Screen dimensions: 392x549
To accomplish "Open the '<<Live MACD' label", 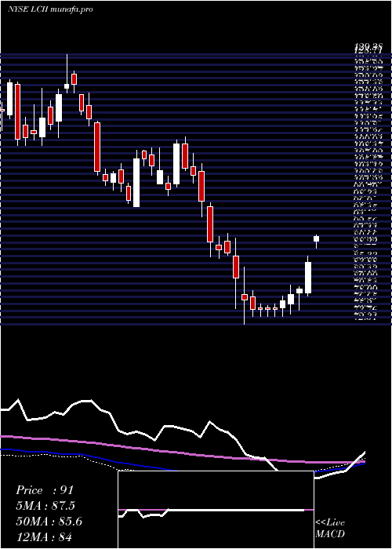I will pos(330,528).
